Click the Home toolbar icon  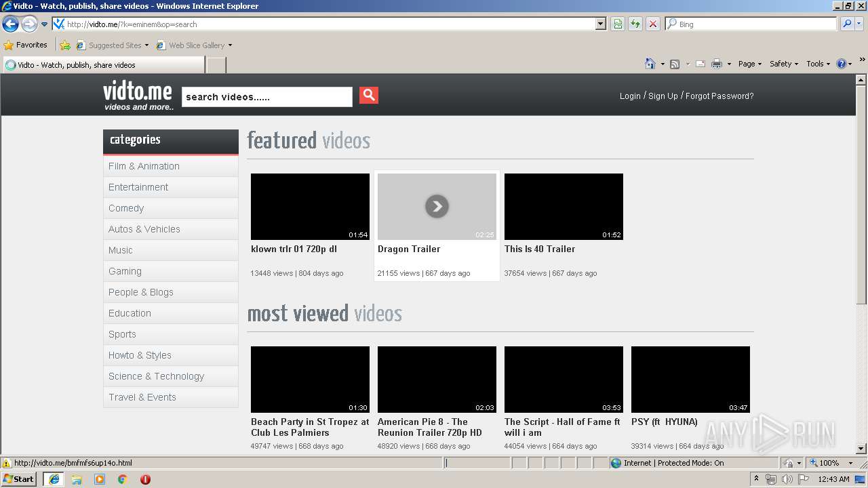coord(650,64)
